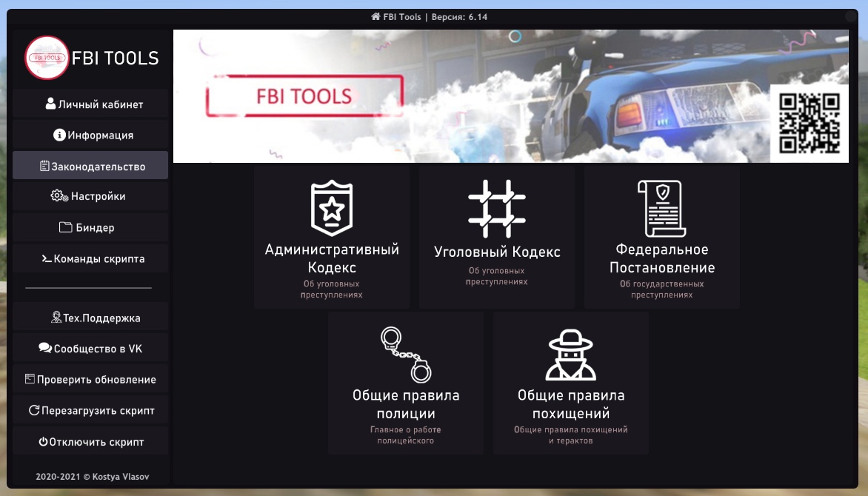
Task: Click the support agent icon beside Тех.Поддержка
Action: (x=56, y=317)
